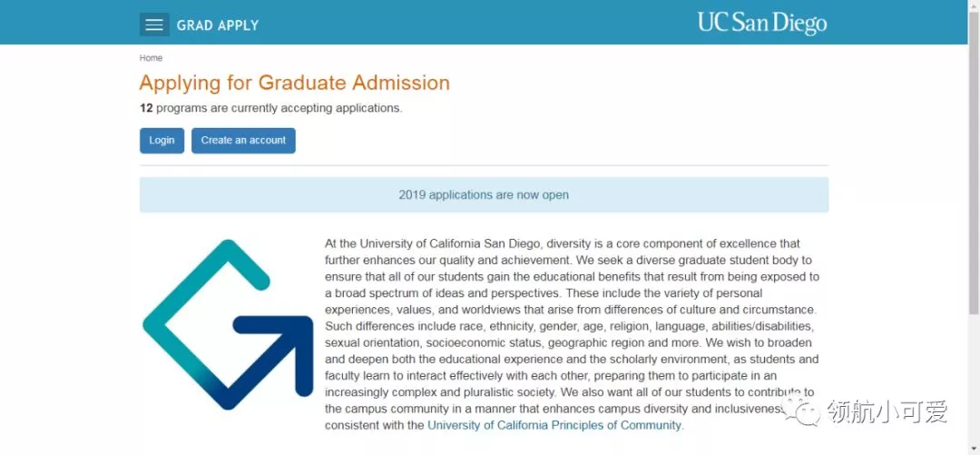The width and height of the screenshot is (980, 455).
Task: Go to the Home breadcrumb
Action: (151, 58)
